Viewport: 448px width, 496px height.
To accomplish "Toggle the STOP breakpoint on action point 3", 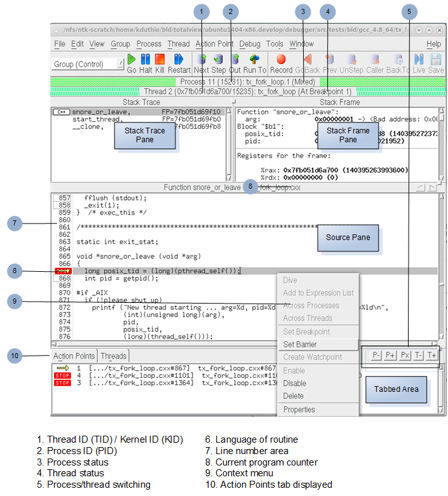I will coord(62,383).
